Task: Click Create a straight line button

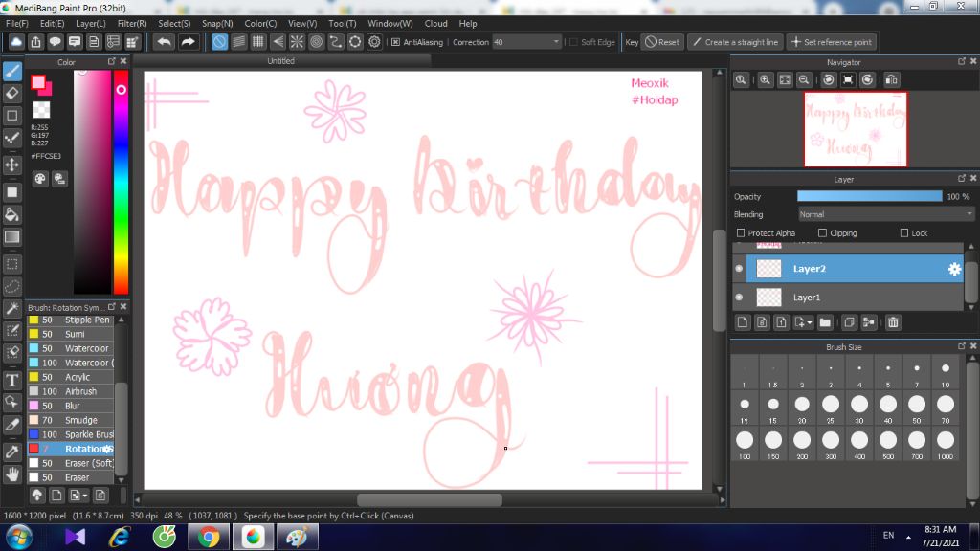Action: (736, 42)
